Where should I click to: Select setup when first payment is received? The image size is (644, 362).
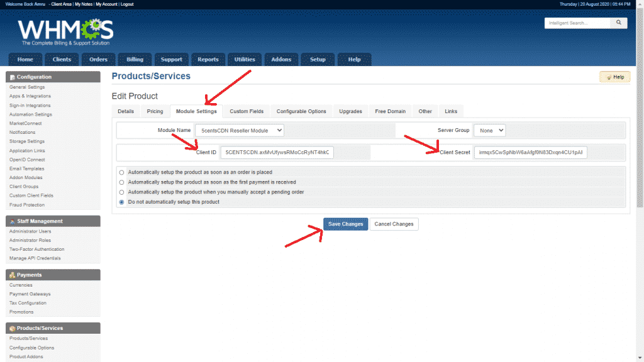point(121,182)
